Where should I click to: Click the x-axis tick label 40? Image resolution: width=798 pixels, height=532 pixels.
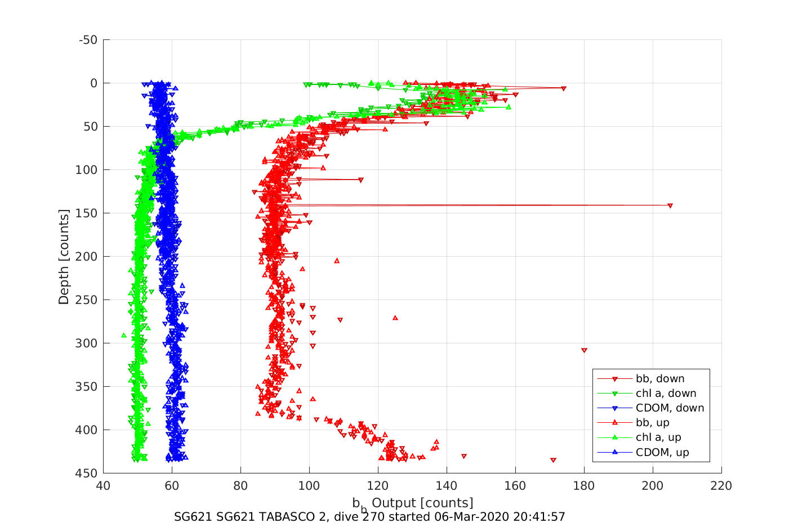pos(103,486)
